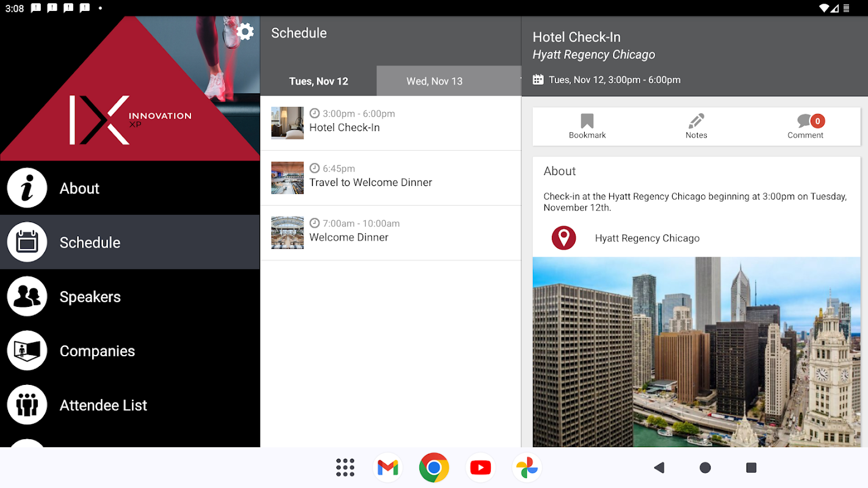Viewport: 868px width, 488px height.
Task: Click the 3:00pm - 6:00pm time text
Action: tap(359, 113)
